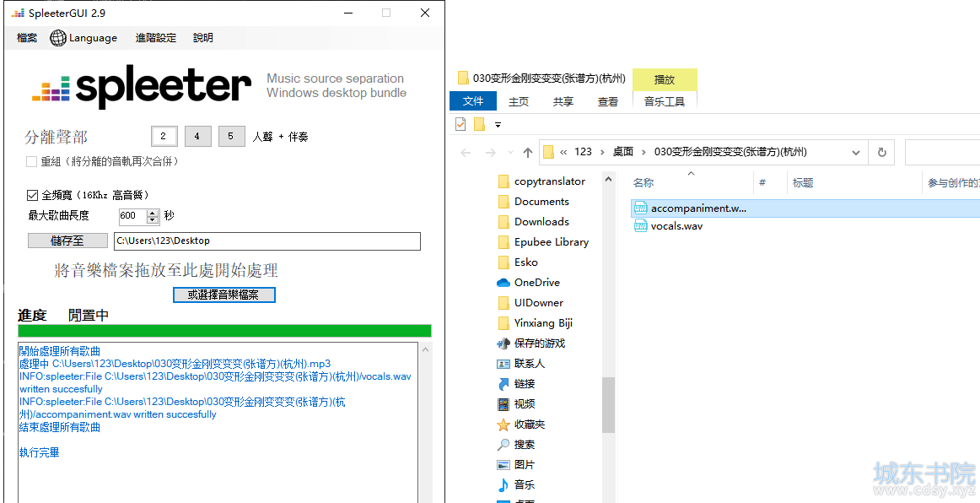
Task: Open the 主页 ribbon tab
Action: 518,101
